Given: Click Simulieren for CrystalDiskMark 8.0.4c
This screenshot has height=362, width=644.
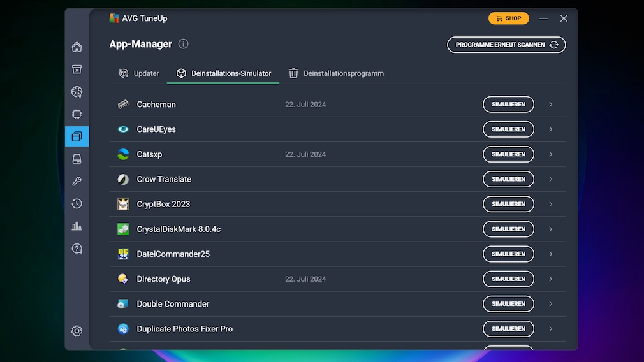Looking at the screenshot, I should 508,229.
